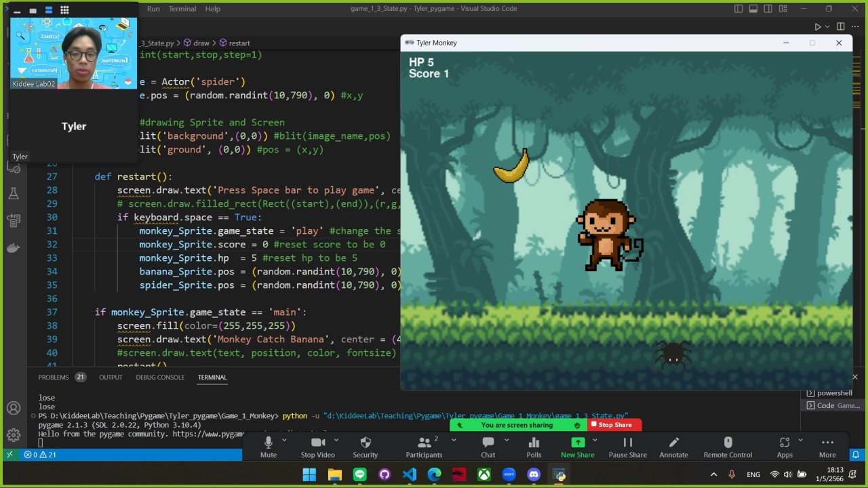Open Discord from the taskbar
Image resolution: width=868 pixels, height=488 pixels.
pyautogui.click(x=534, y=474)
